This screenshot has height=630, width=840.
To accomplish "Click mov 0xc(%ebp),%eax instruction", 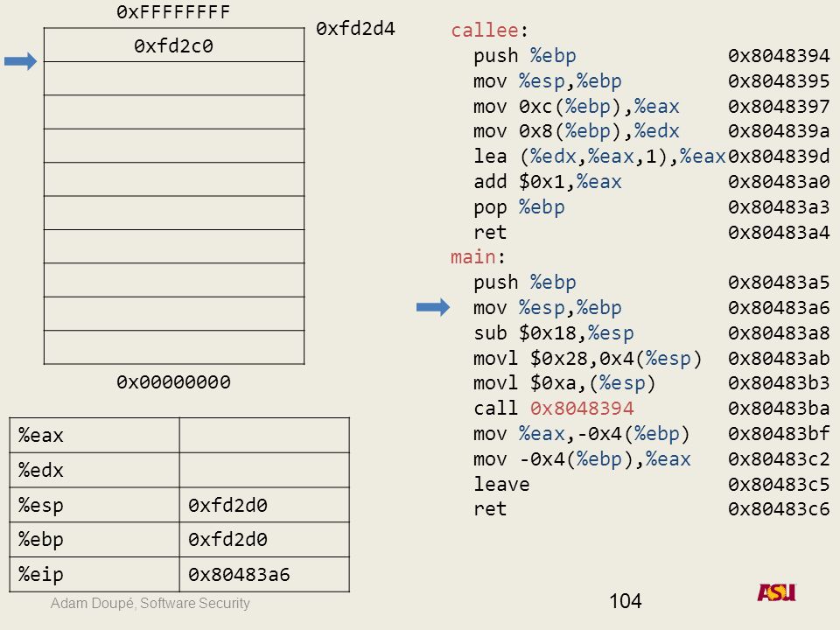I will point(576,107).
